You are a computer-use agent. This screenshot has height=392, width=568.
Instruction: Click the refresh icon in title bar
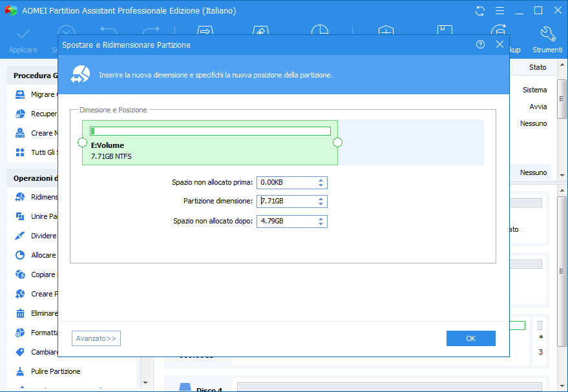(480, 11)
